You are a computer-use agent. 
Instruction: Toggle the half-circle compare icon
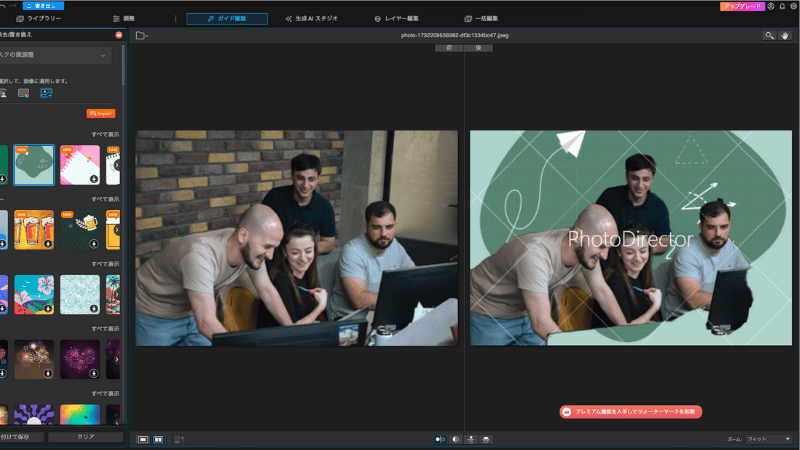[x=456, y=439]
